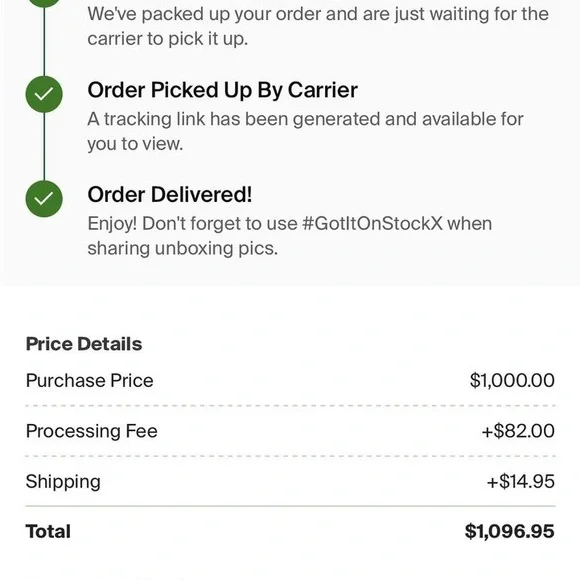Click the +$14.95 shipping amount
580x580 pixels.
[x=520, y=482]
